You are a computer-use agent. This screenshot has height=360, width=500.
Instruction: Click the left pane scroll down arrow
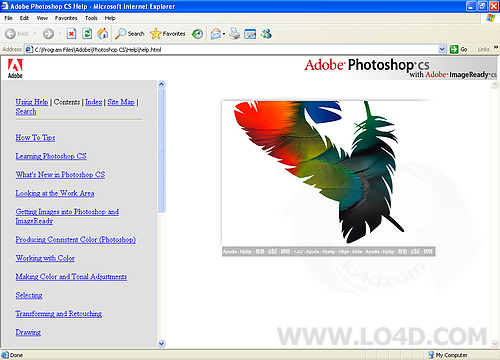161,343
